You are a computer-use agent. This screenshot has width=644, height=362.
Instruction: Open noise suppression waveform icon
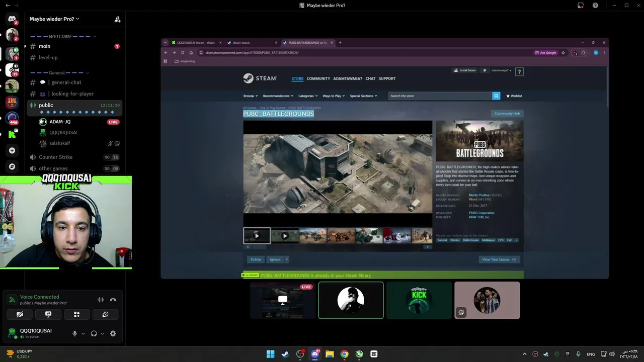pos(101,300)
